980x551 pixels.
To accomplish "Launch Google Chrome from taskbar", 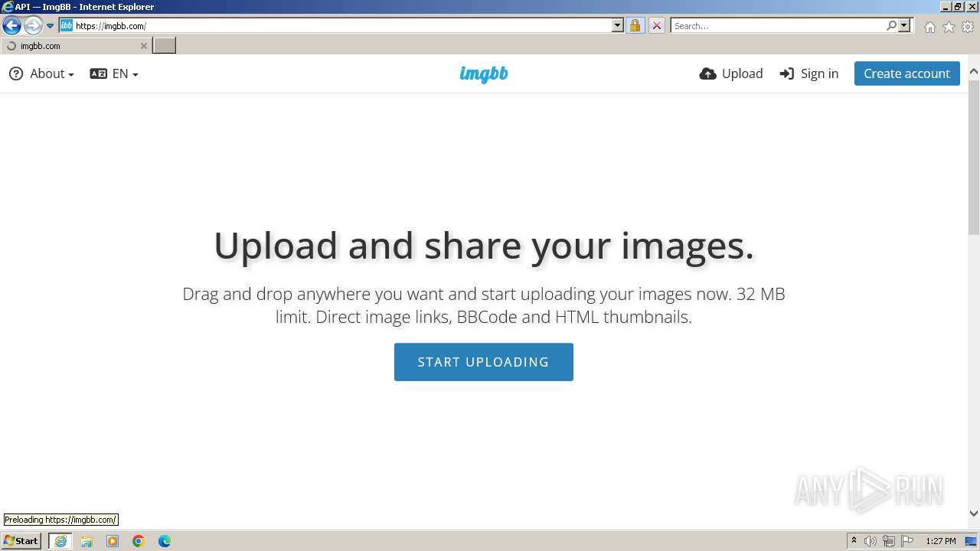I will click(139, 541).
